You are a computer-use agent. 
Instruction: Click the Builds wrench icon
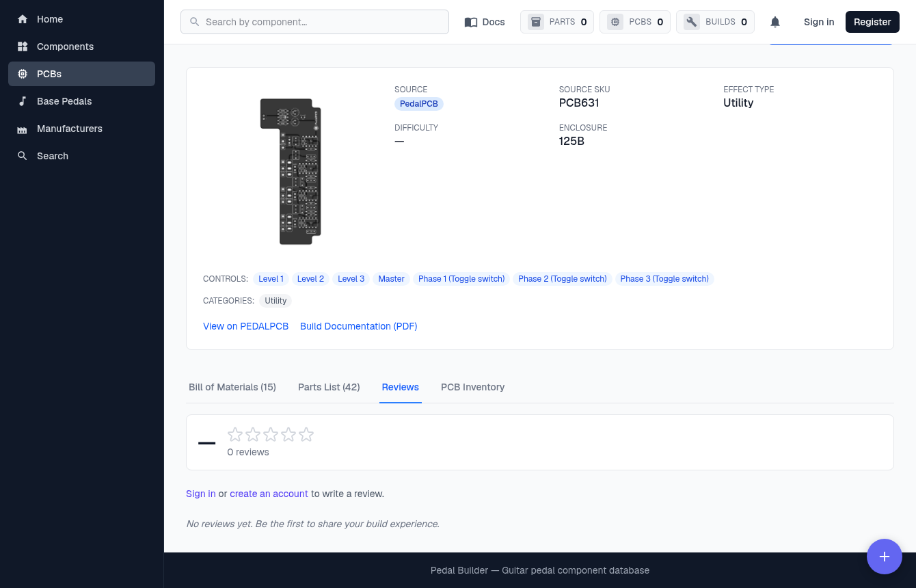point(692,22)
